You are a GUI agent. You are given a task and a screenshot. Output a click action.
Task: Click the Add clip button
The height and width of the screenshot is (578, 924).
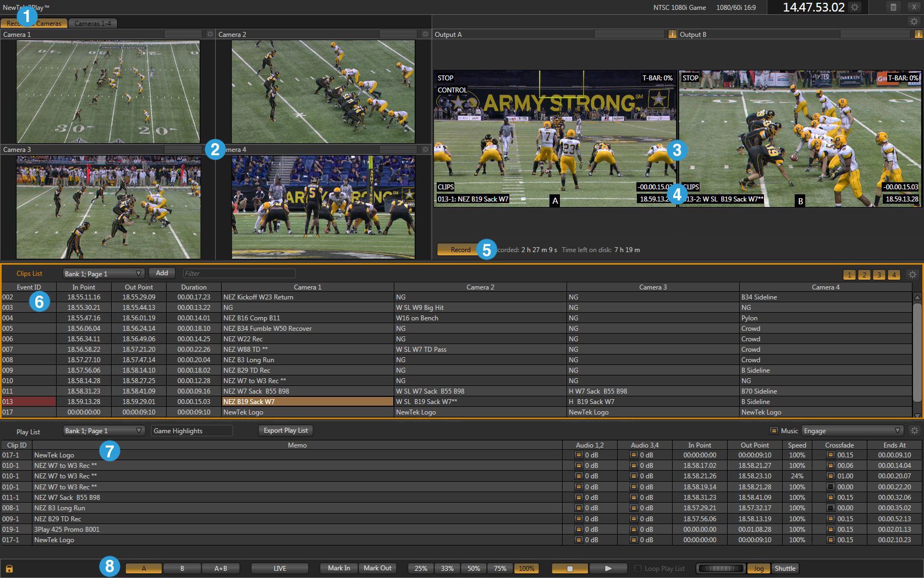tap(162, 273)
